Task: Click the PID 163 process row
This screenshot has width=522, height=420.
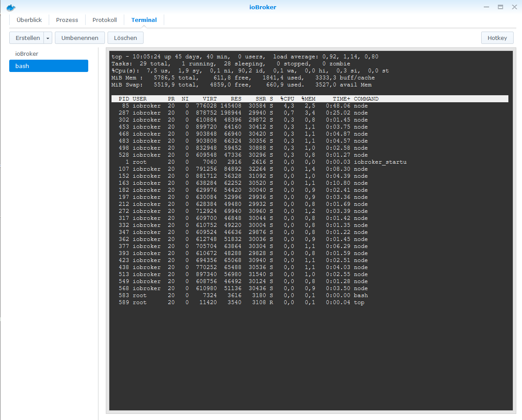Action: click(310, 183)
